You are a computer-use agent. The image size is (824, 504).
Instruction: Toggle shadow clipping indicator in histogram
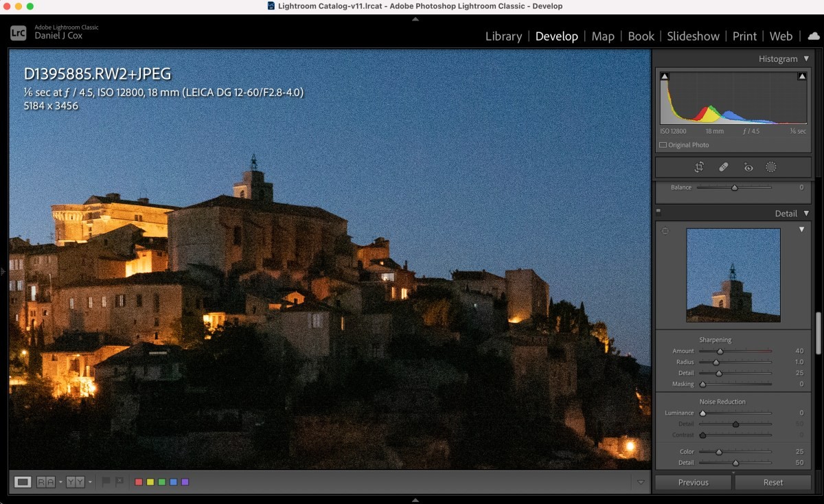click(664, 76)
